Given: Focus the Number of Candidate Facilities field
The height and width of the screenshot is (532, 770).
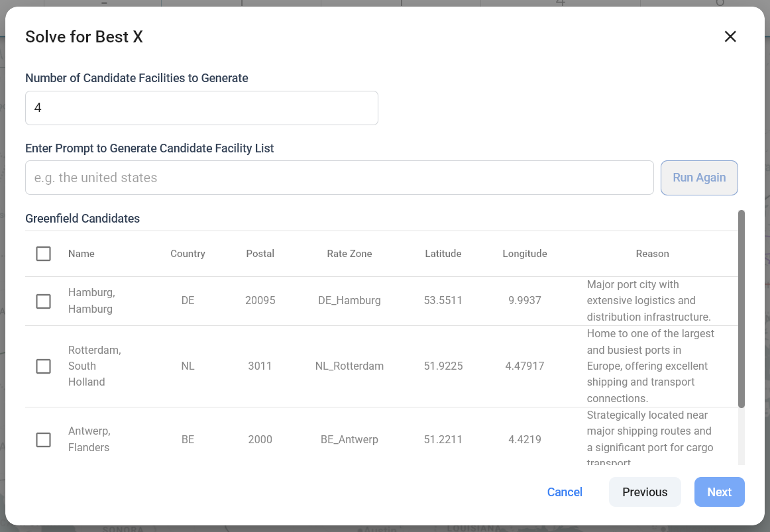Looking at the screenshot, I should 201,108.
